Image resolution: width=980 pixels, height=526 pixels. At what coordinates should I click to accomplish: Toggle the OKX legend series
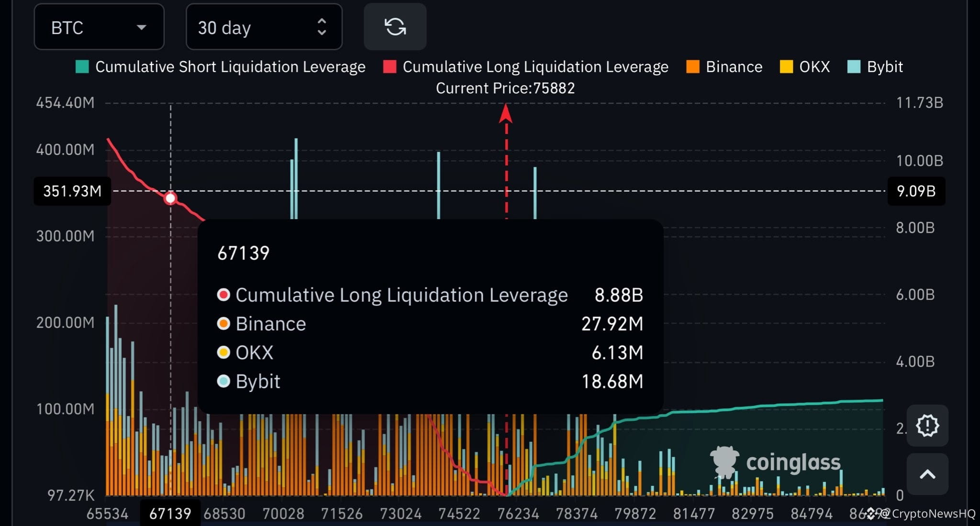click(x=804, y=67)
